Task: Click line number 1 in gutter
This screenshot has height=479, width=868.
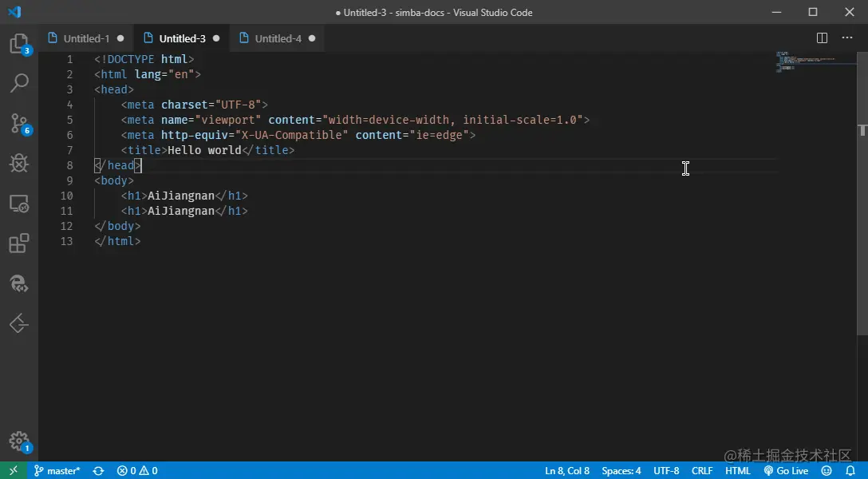Action: [69, 59]
